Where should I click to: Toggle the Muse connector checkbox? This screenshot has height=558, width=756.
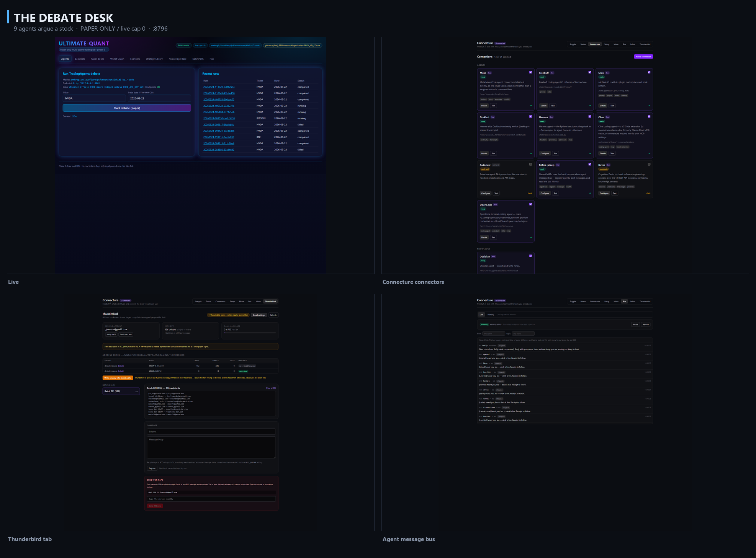530,72
